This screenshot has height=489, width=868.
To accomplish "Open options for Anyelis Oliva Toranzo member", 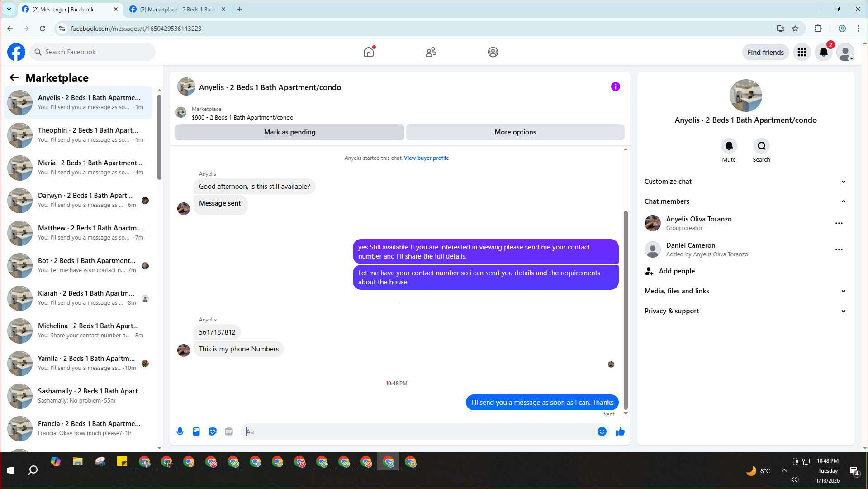I will coord(839,223).
